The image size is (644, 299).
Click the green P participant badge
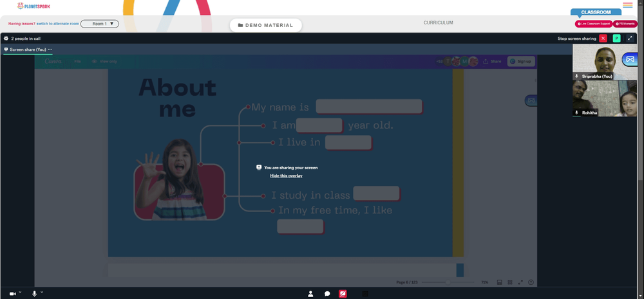[616, 38]
